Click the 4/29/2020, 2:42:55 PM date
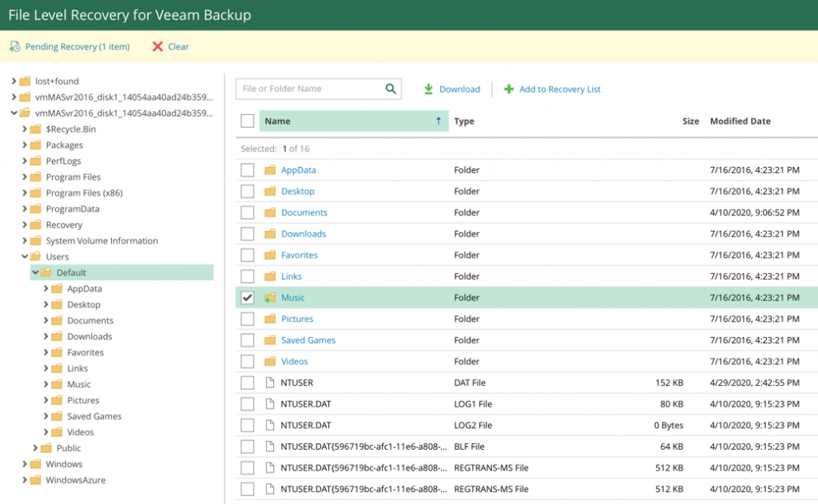 754,383
